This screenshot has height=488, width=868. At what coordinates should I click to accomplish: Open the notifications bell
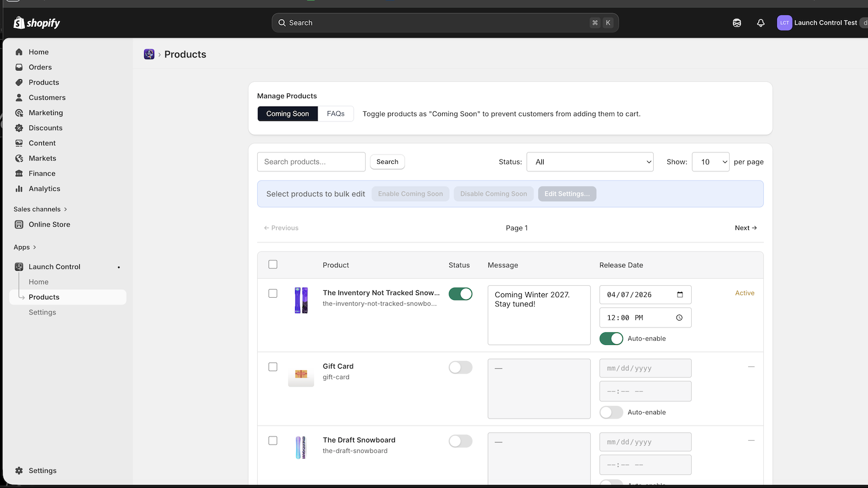(x=761, y=22)
